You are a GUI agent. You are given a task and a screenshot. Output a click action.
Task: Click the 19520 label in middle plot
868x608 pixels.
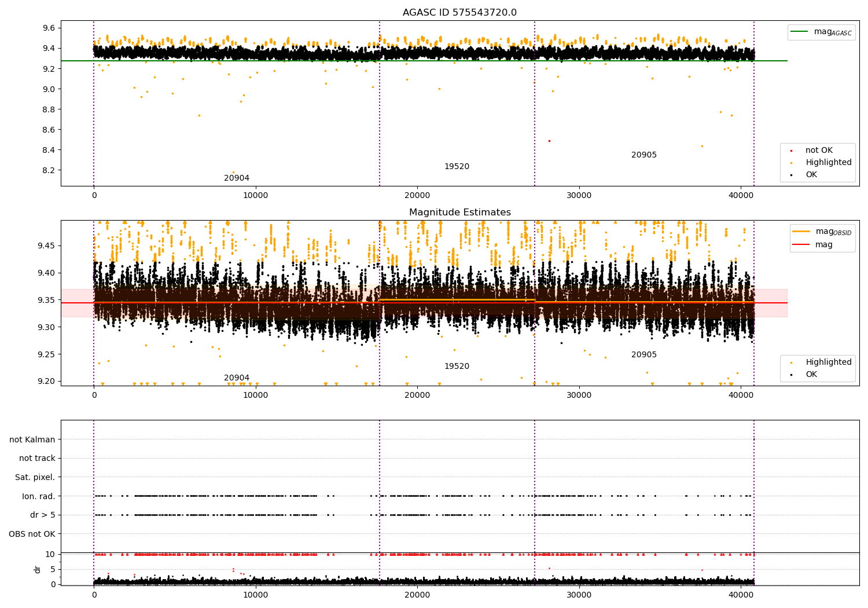coord(457,367)
